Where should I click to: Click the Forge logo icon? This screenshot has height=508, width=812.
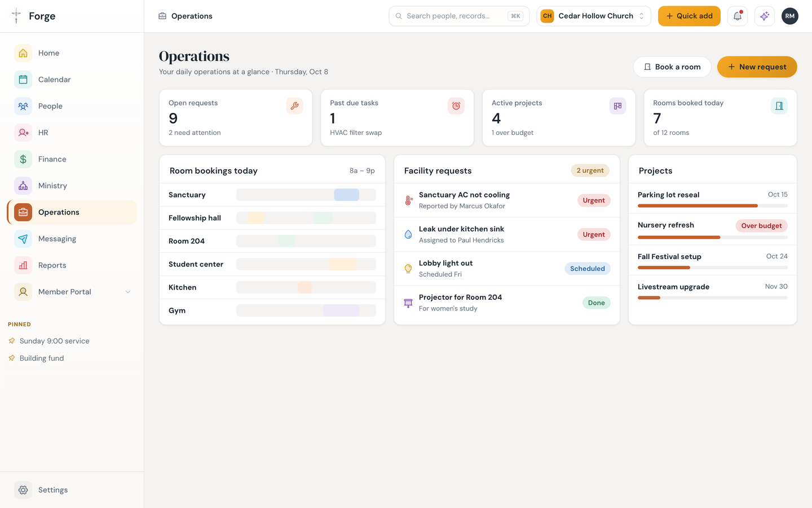pos(16,16)
